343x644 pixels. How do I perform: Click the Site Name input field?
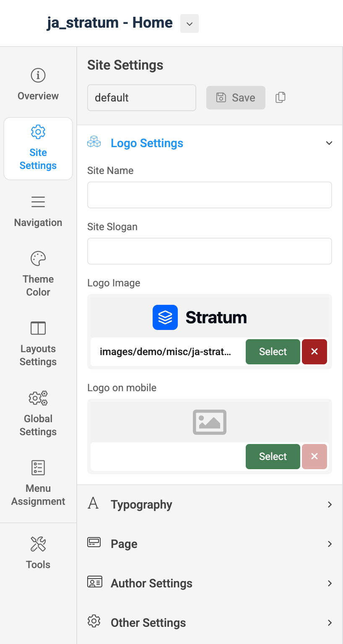(x=210, y=195)
